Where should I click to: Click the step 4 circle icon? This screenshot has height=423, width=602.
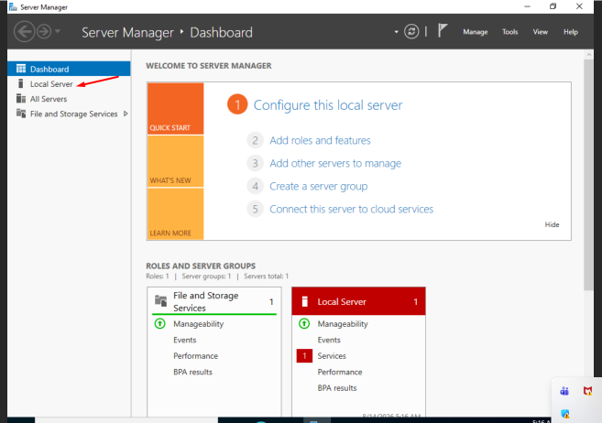pos(255,187)
